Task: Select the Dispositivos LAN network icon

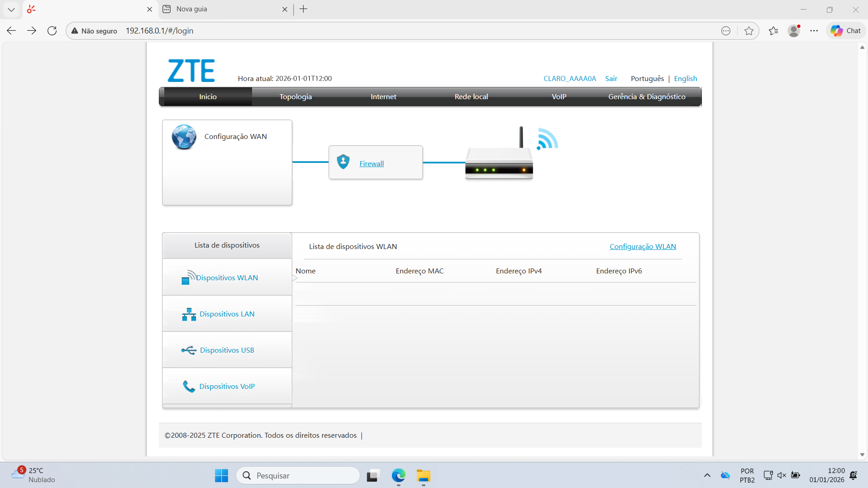Action: tap(189, 314)
